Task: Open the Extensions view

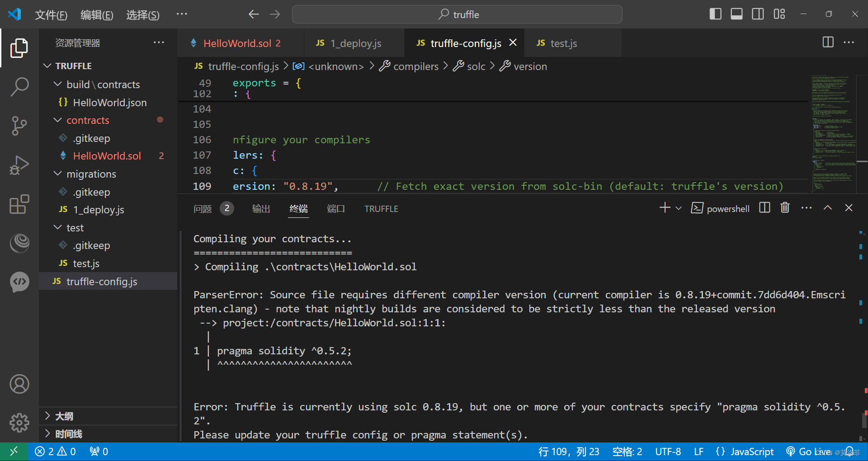Action: 19,204
